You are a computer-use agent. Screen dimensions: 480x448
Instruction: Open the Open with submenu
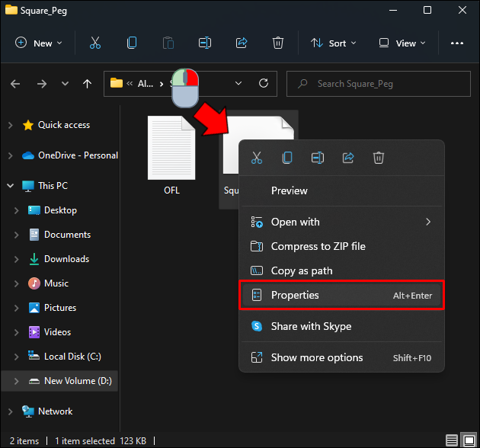click(341, 222)
